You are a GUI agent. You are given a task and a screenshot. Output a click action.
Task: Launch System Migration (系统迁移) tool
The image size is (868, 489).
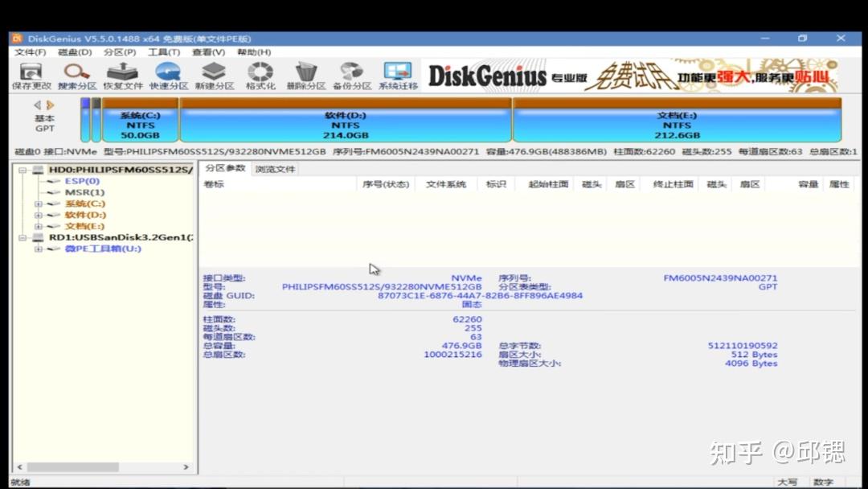click(x=398, y=76)
